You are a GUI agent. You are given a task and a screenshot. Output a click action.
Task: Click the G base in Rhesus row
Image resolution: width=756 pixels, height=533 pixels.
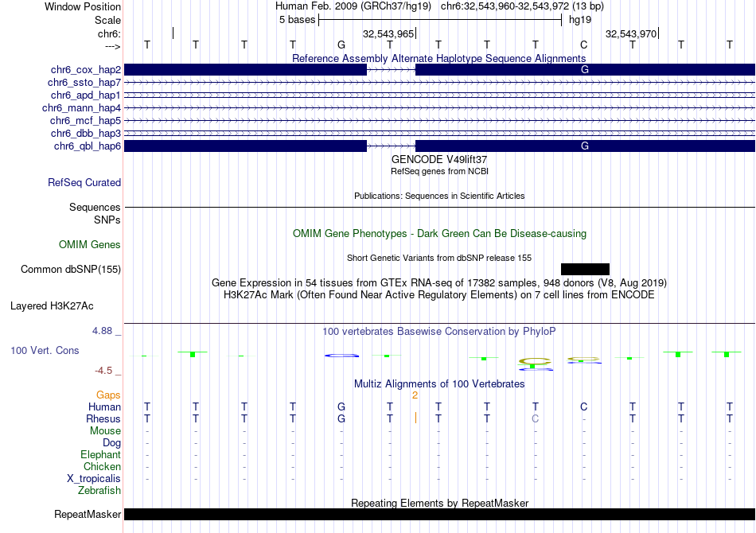click(x=341, y=418)
